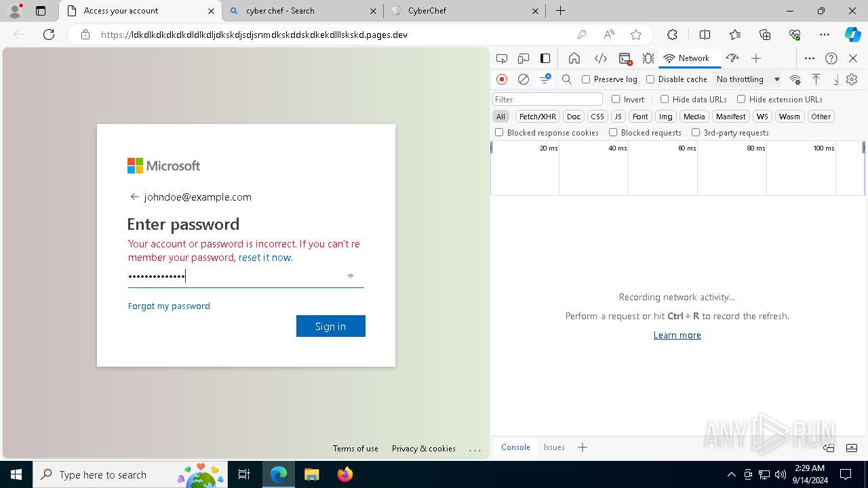
Task: Click the browser address bar URL
Action: click(254, 35)
